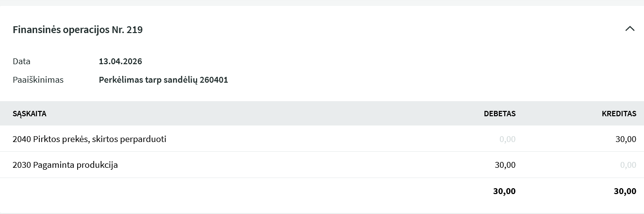Click the date value 13.04.2026
Viewport: 644px width, 214px height.
120,61
